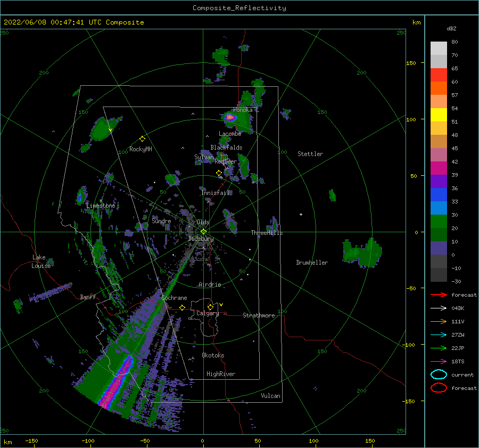
Task: Pick the lightest gray 70-80 dBZ swatch
Action: pos(439,48)
